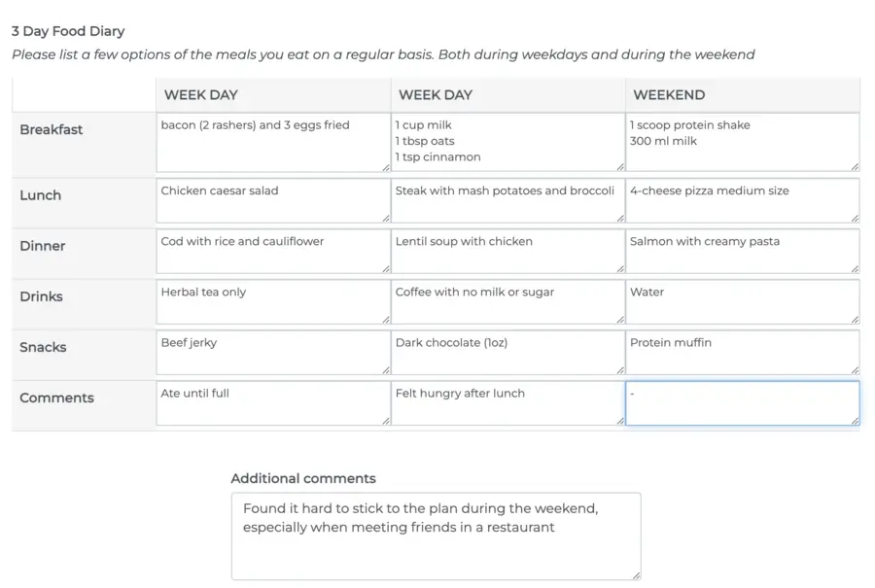Click the Additional comments text area
The image size is (875, 588).
pos(436,536)
